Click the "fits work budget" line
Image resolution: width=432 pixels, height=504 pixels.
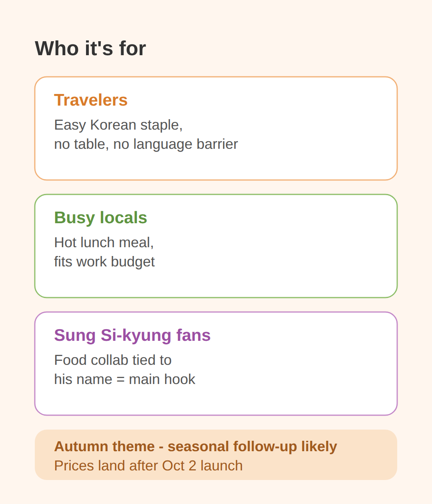(x=104, y=262)
